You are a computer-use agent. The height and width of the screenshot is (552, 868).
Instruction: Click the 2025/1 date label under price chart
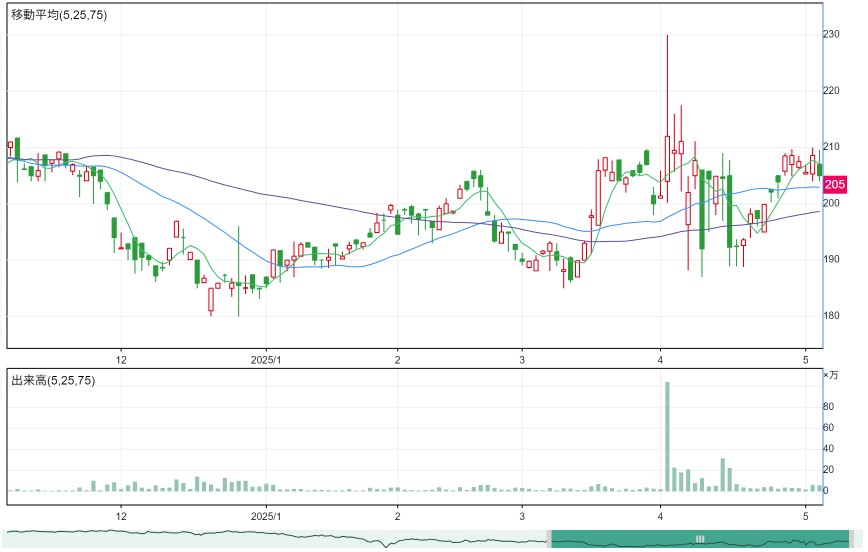pos(266,360)
